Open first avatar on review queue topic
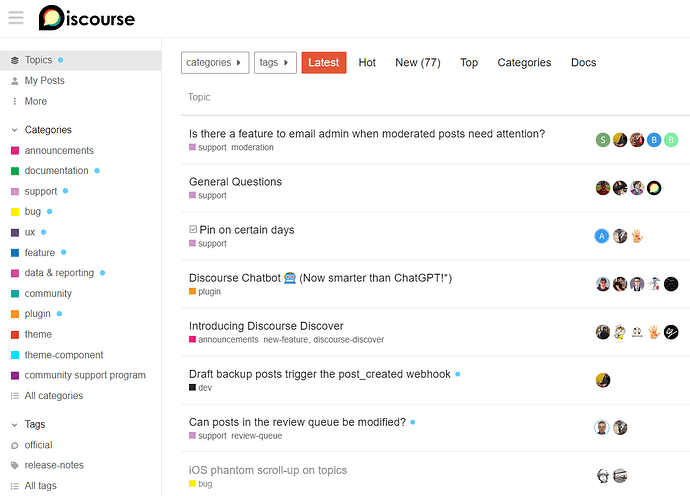This screenshot has height=496, width=690. [602, 427]
